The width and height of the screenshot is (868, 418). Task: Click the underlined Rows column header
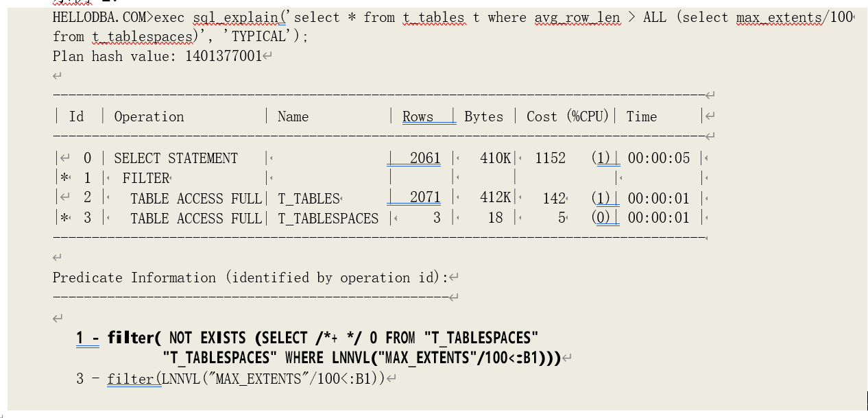click(x=418, y=116)
